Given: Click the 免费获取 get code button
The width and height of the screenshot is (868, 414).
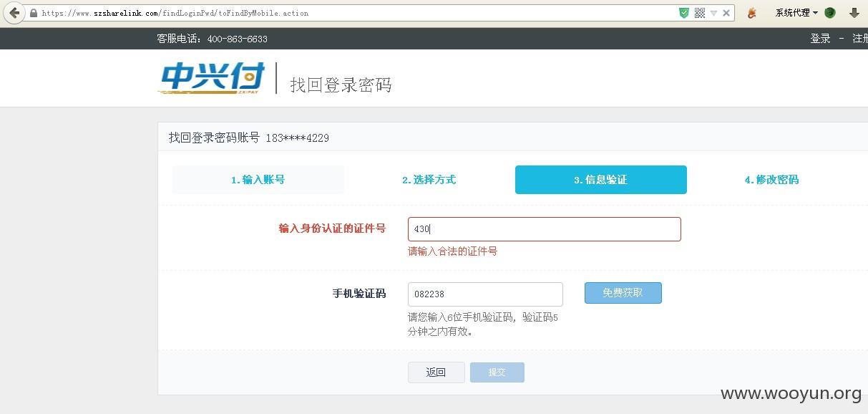Looking at the screenshot, I should tap(623, 293).
